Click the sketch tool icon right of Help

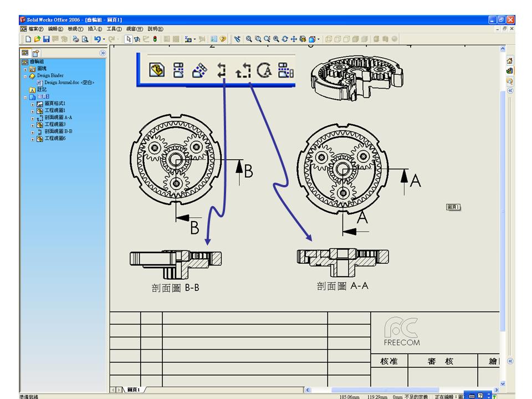pos(237,39)
